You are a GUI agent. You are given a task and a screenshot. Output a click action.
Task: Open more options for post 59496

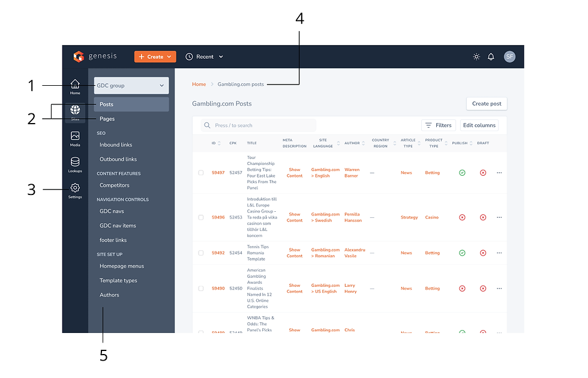coord(499,217)
